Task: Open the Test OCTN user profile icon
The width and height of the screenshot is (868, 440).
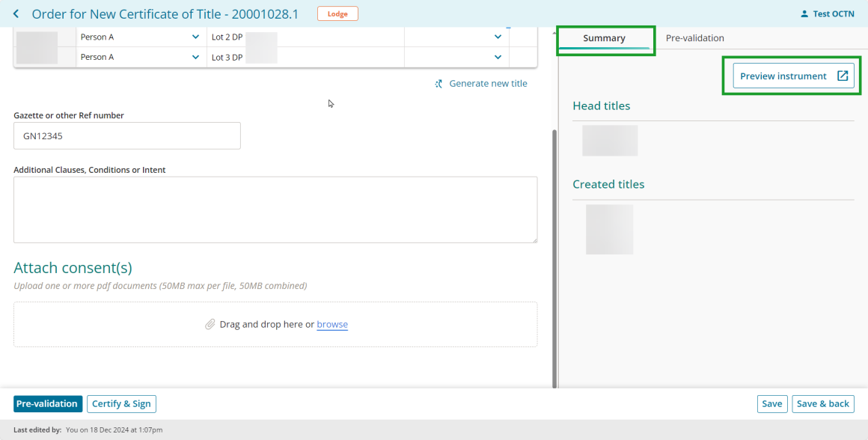Action: pos(804,13)
